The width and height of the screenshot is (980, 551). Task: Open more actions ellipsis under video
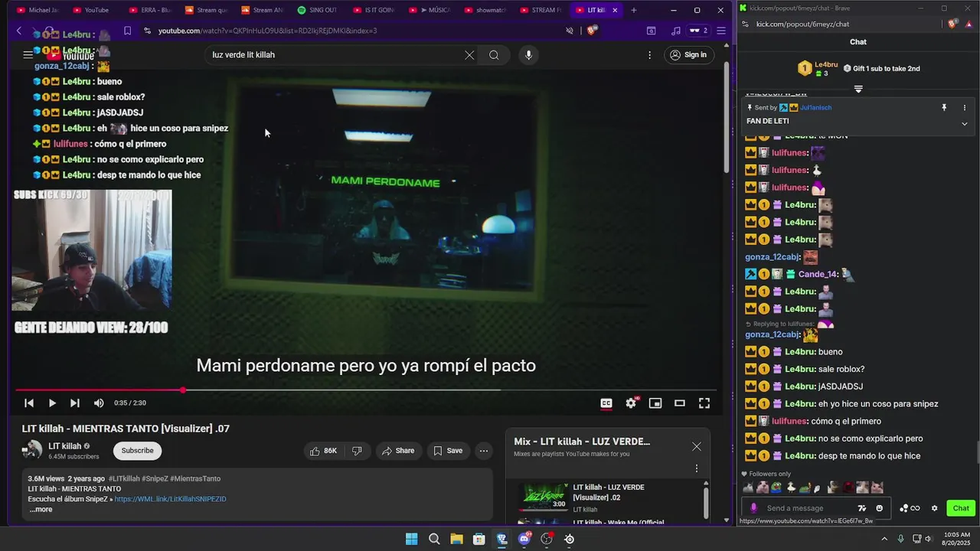484,451
